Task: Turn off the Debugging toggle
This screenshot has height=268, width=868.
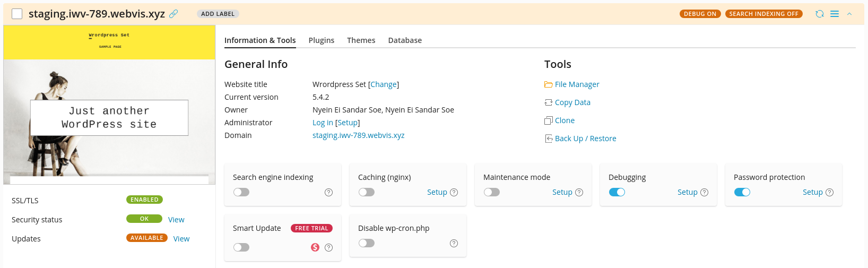Action: pyautogui.click(x=617, y=192)
